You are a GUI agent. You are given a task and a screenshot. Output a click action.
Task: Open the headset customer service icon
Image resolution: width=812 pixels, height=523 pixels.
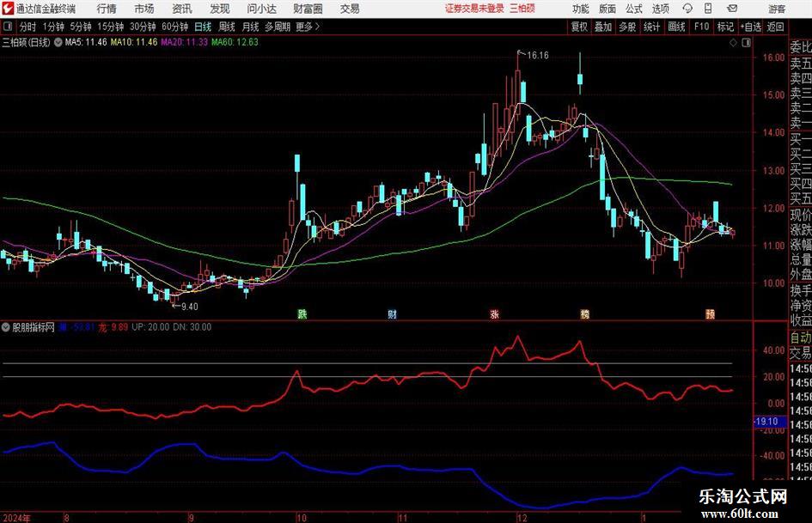pos(687,9)
